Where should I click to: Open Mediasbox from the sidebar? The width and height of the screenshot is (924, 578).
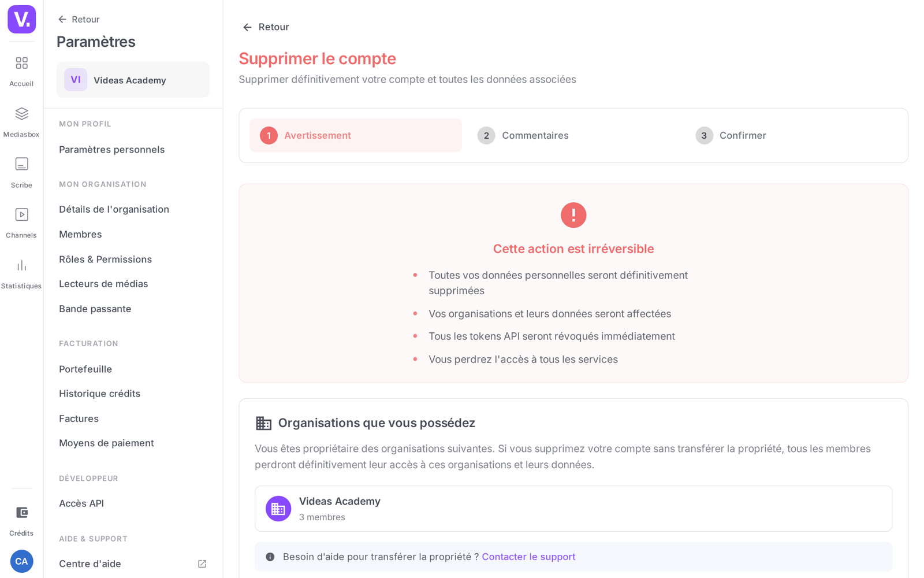click(x=21, y=114)
